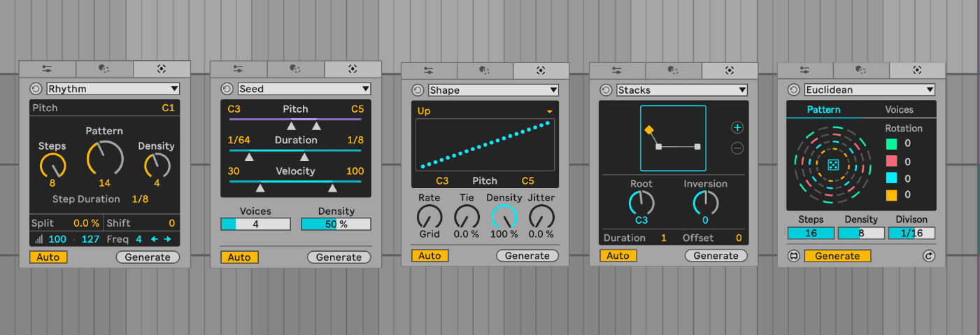The image size is (980, 335).
Task: Click the right arrow beside Freq in Rhythm
Action: coord(167,239)
